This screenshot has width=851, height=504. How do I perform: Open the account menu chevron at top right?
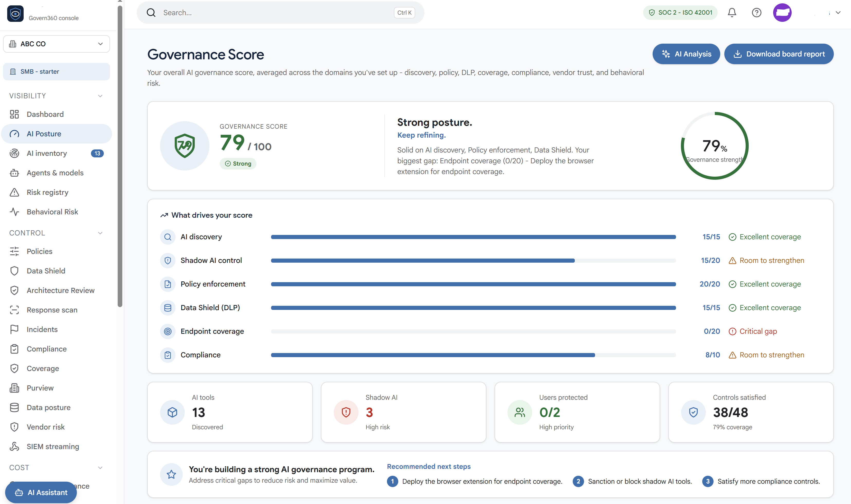coord(838,13)
